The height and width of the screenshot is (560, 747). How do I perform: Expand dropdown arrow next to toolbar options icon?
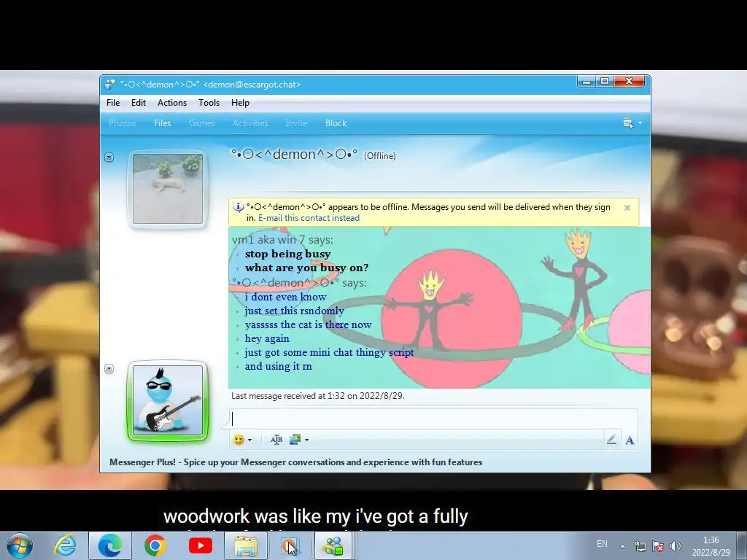640,123
